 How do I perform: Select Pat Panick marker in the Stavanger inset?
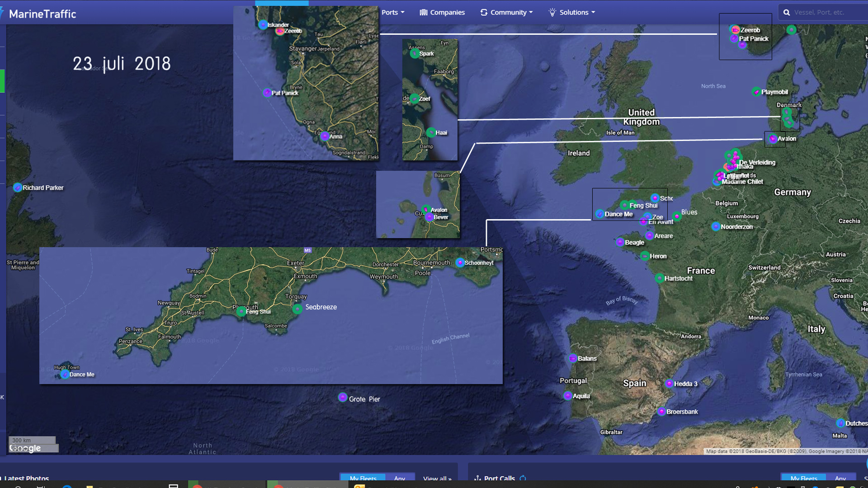point(267,93)
